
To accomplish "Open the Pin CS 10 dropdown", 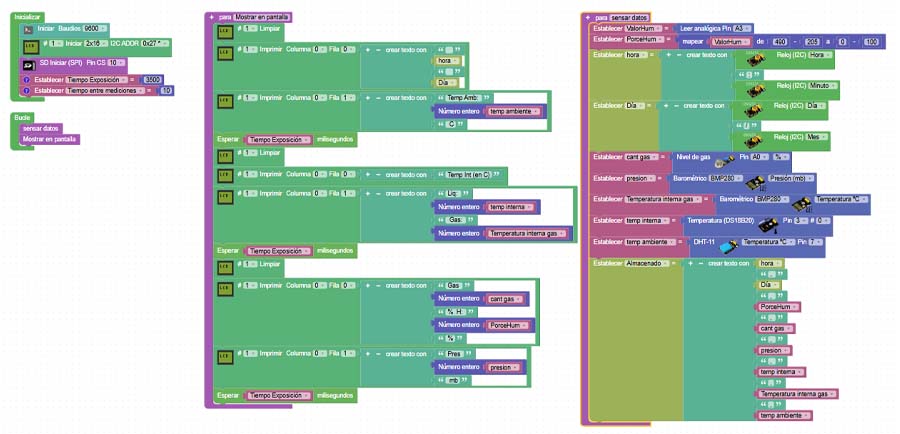I will [x=116, y=63].
